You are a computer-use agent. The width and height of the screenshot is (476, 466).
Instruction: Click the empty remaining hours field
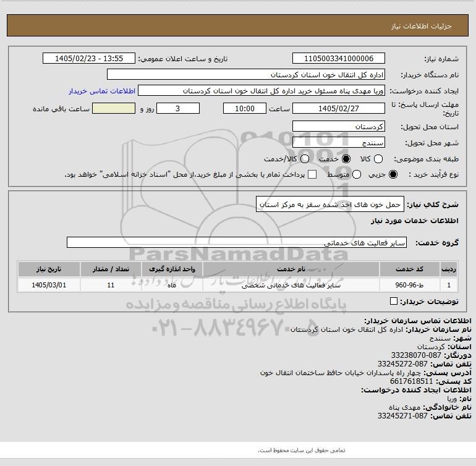(114, 108)
